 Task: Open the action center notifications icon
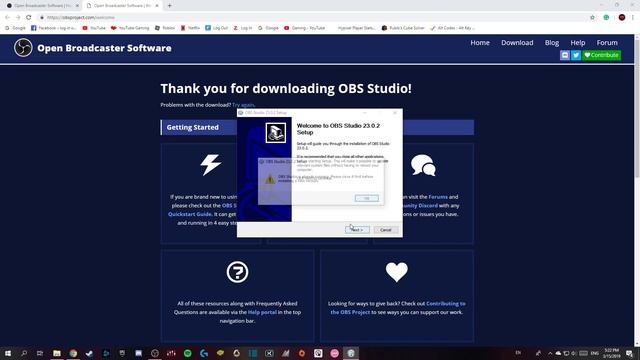629,353
